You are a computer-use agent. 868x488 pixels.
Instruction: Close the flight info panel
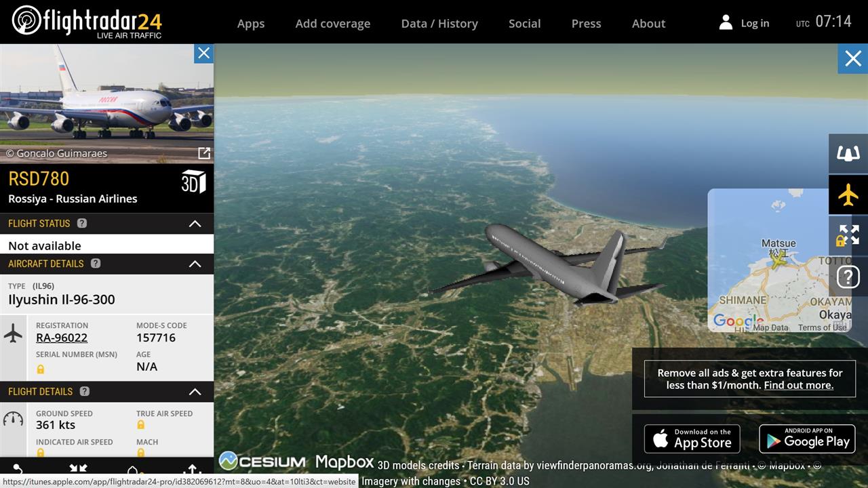pyautogui.click(x=203, y=54)
